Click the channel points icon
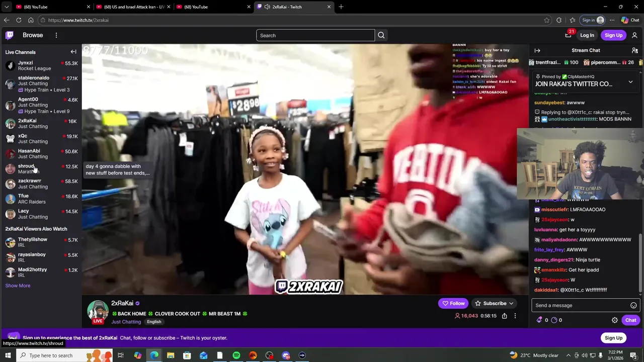Screen dimensions: 644x362 click(554, 320)
